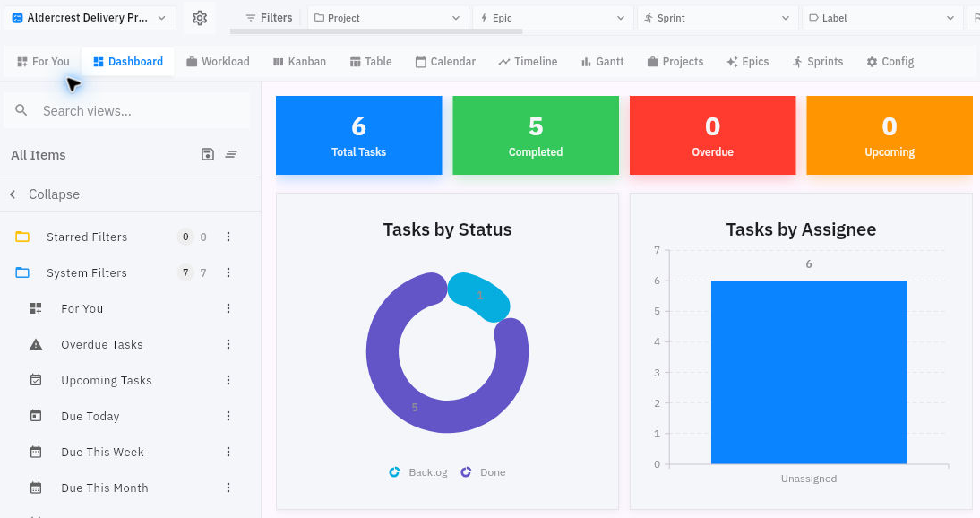Expand the Starred Filters group
This screenshot has width=980, height=518.
(x=87, y=237)
